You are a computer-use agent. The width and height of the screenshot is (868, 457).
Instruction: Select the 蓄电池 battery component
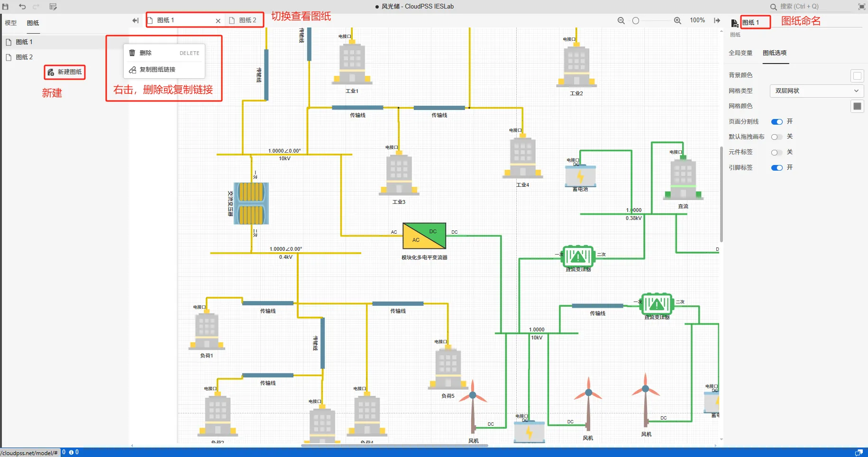580,176
